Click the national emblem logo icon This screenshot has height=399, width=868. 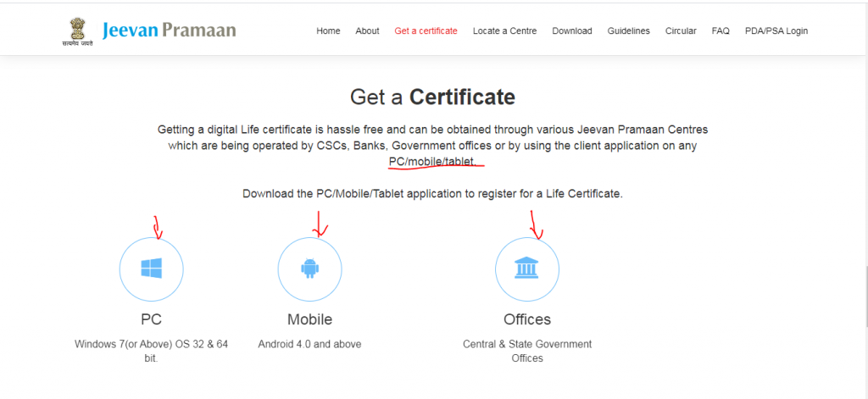(75, 30)
